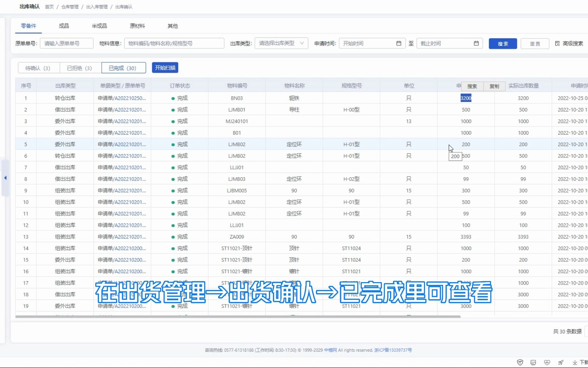Focus the 物料信息 input field

pyautogui.click(x=174, y=43)
